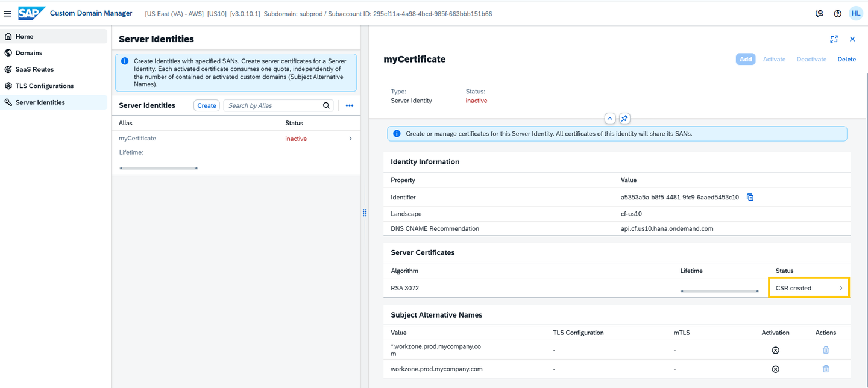
Task: Click the Activate button
Action: (774, 59)
